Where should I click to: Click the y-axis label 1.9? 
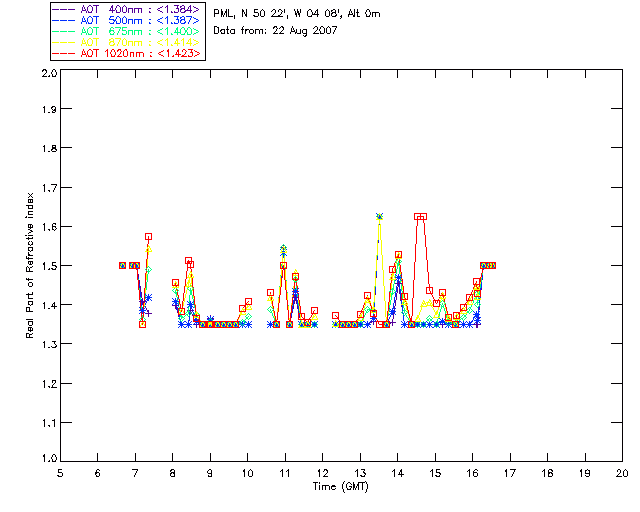pos(49,109)
